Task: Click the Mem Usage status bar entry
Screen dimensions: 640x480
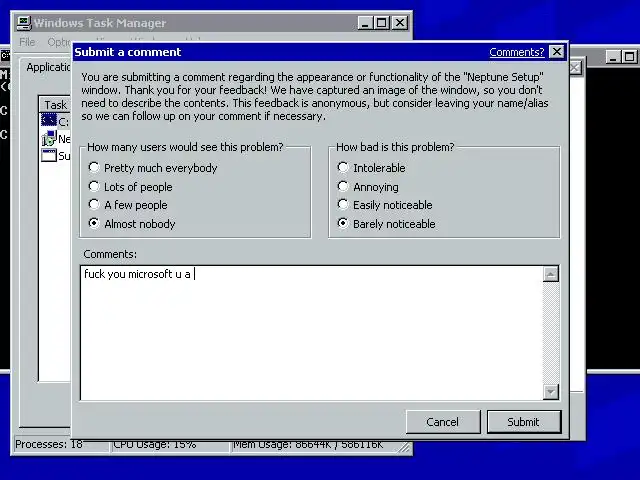Action: 308,444
